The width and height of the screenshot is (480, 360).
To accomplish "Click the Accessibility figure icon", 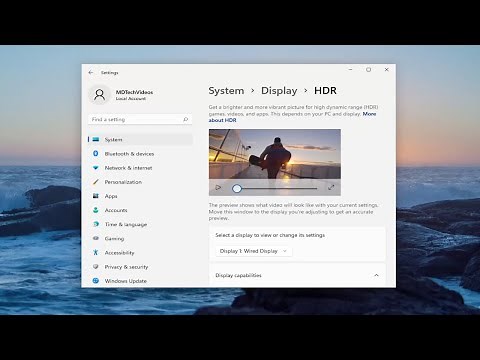I will (x=96, y=252).
